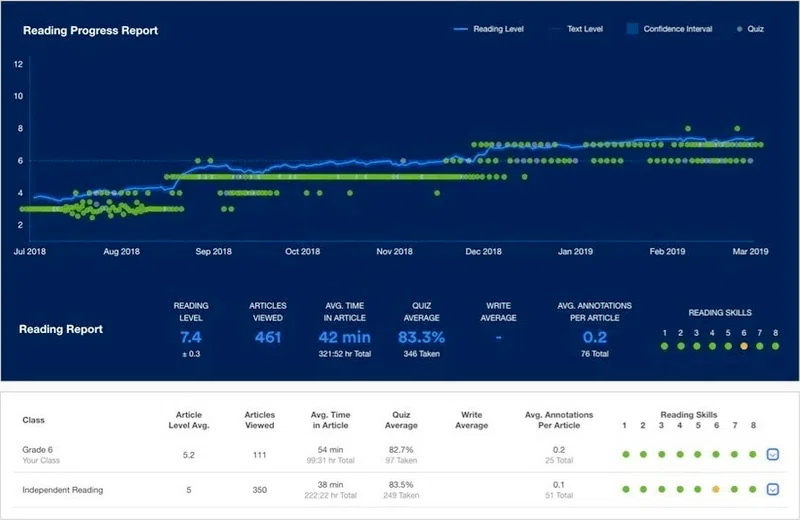Click the 111 articles viewed cell
This screenshot has height=520, width=800.
click(x=260, y=455)
